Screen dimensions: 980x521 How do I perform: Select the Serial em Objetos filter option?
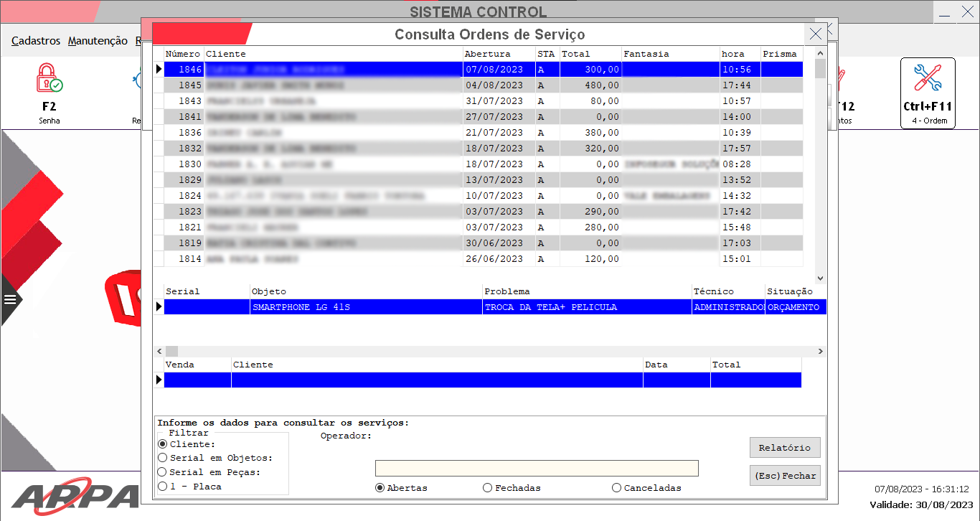pyautogui.click(x=162, y=458)
